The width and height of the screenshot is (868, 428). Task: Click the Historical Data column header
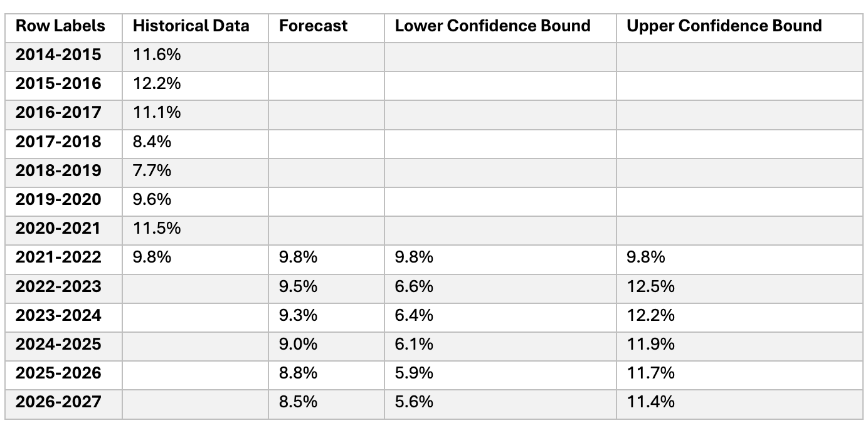pyautogui.click(x=195, y=26)
